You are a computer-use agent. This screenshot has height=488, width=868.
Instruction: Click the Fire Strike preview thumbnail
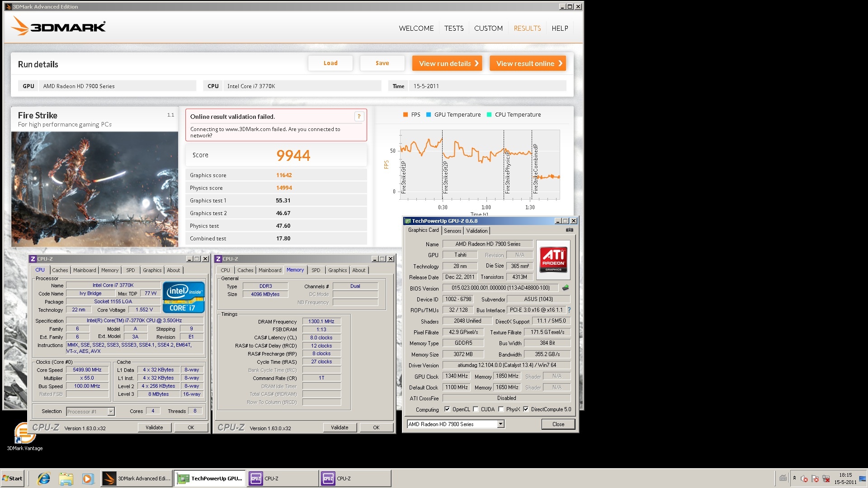(x=94, y=189)
